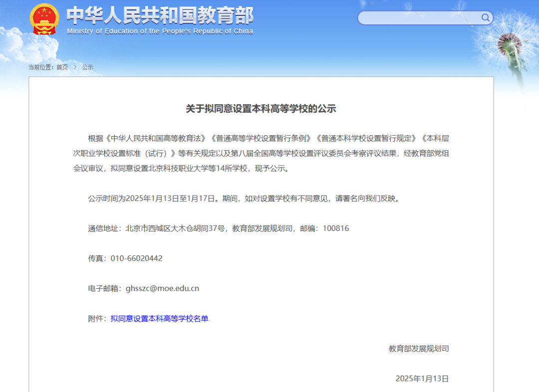Click the magnifier search icon

coord(485,17)
